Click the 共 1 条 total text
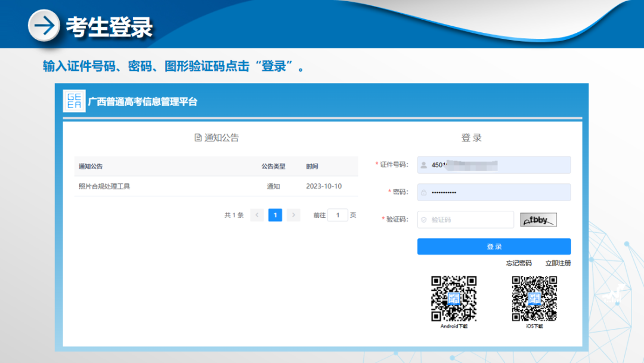This screenshot has width=644, height=363. pos(234,215)
